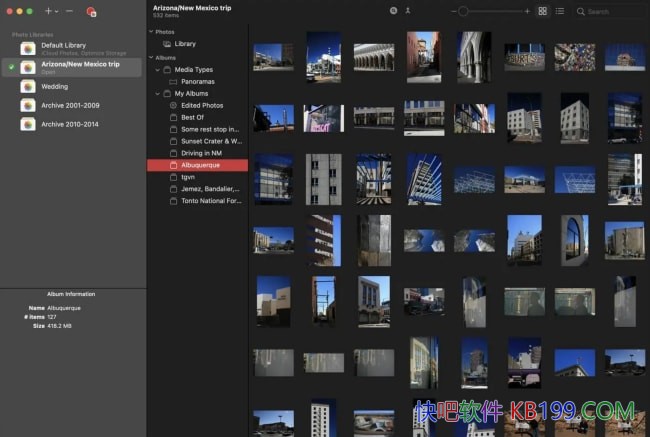Select the Best Of album
Image resolution: width=650 pixels, height=437 pixels.
click(193, 117)
